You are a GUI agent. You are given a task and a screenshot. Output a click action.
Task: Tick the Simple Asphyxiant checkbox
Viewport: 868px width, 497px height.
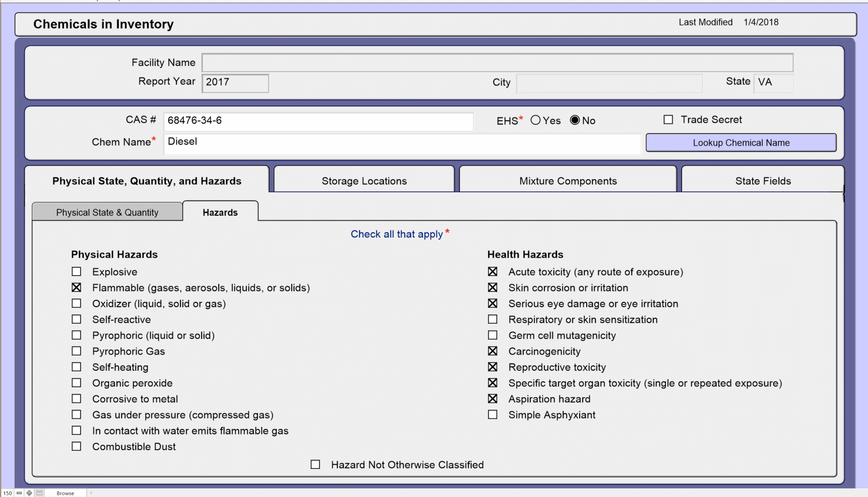pos(492,415)
